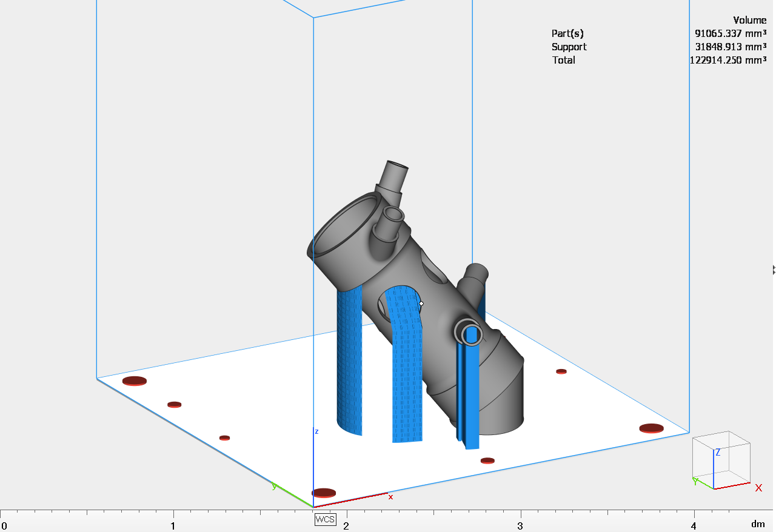Click the red disc beside the WCS origin
This screenshot has height=532, width=776.
(324, 493)
